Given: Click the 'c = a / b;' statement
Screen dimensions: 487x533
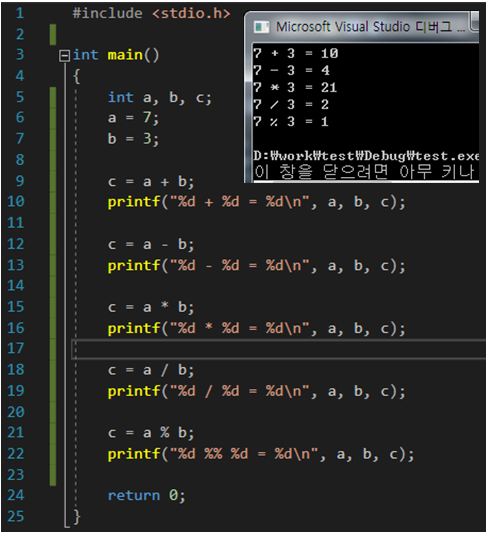Looking at the screenshot, I should point(151,371).
